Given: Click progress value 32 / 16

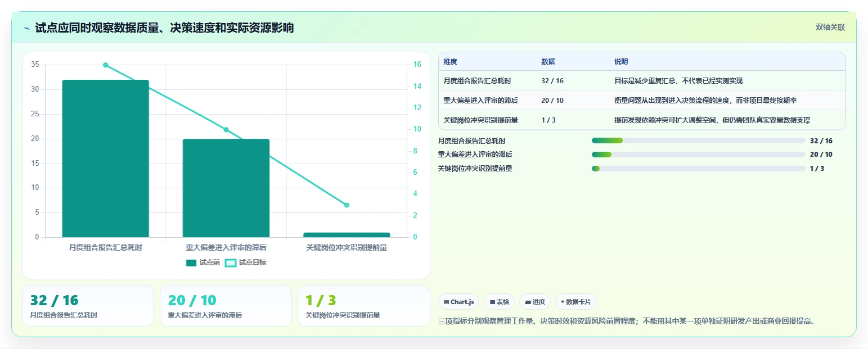Looking at the screenshot, I should [x=821, y=141].
